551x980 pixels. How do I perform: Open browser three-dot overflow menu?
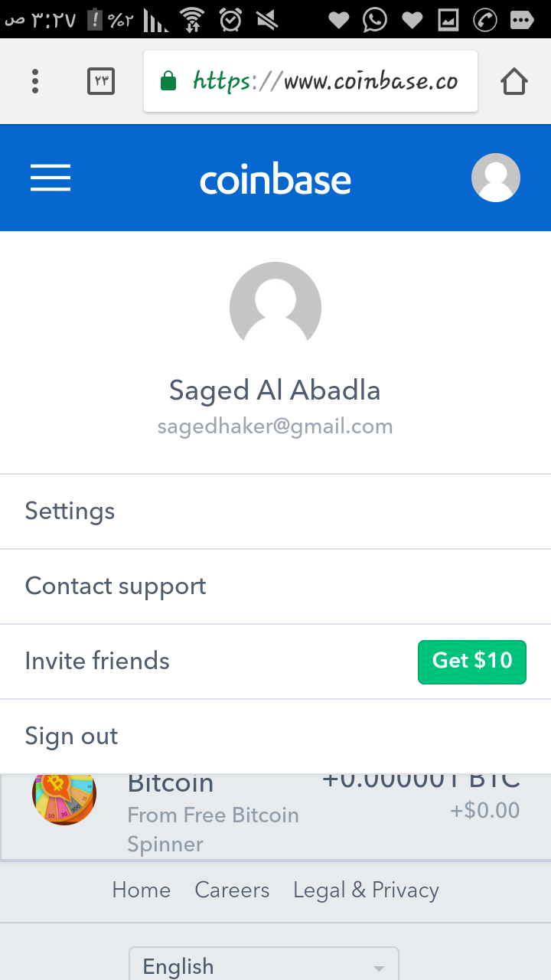tap(35, 81)
